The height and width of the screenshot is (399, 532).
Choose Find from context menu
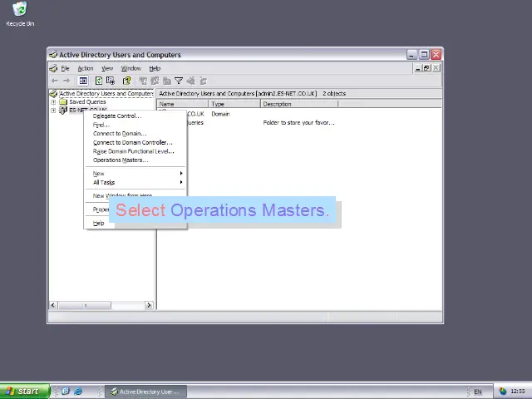click(135, 125)
